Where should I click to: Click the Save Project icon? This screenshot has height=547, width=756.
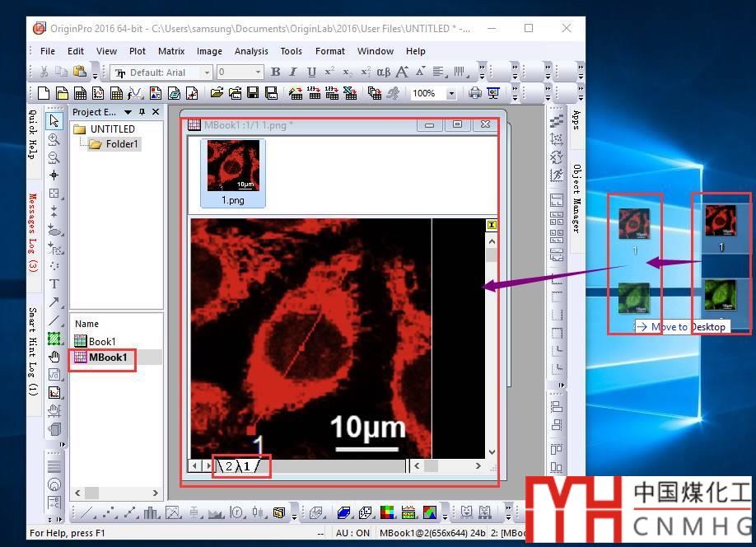[252, 94]
